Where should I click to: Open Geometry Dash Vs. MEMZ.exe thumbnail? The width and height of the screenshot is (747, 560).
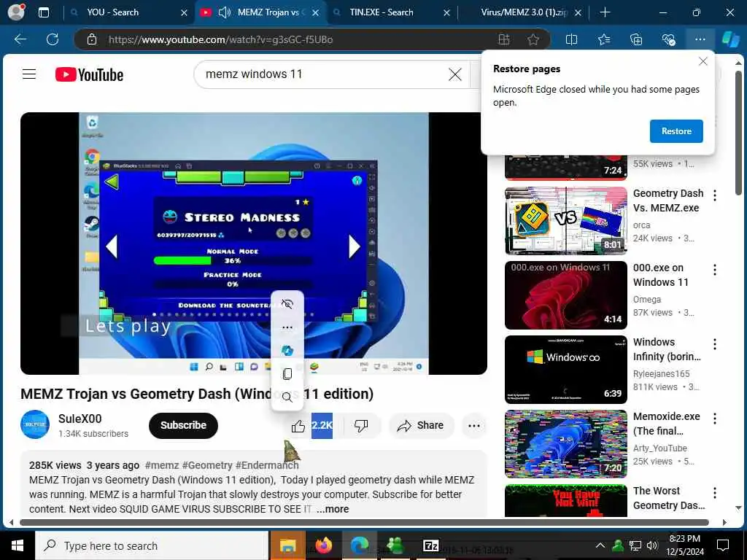click(566, 220)
